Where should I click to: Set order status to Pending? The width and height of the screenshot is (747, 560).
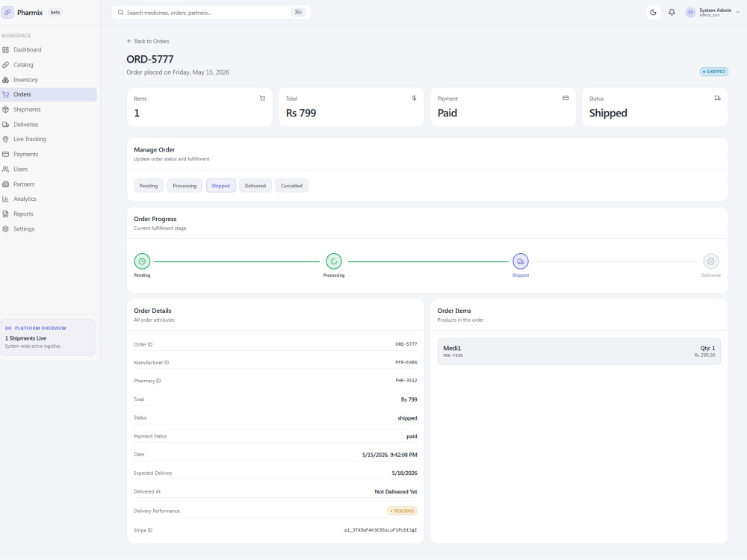click(149, 186)
